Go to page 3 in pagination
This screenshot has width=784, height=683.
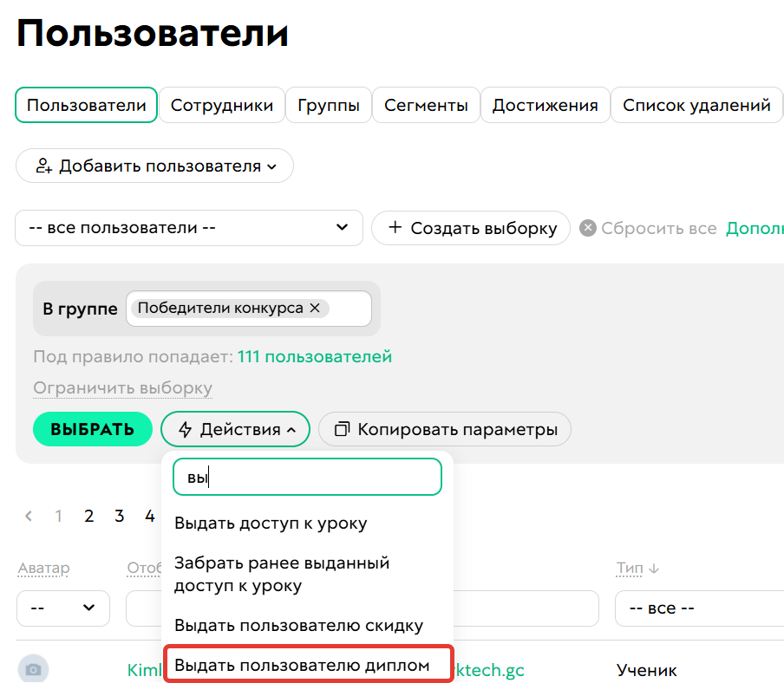pyautogui.click(x=119, y=516)
